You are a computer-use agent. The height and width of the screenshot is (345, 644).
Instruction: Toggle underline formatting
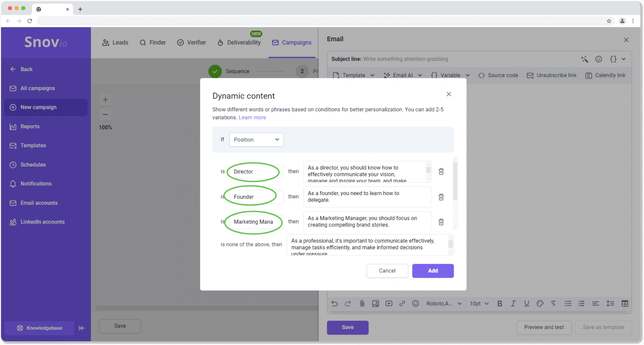pos(526,304)
